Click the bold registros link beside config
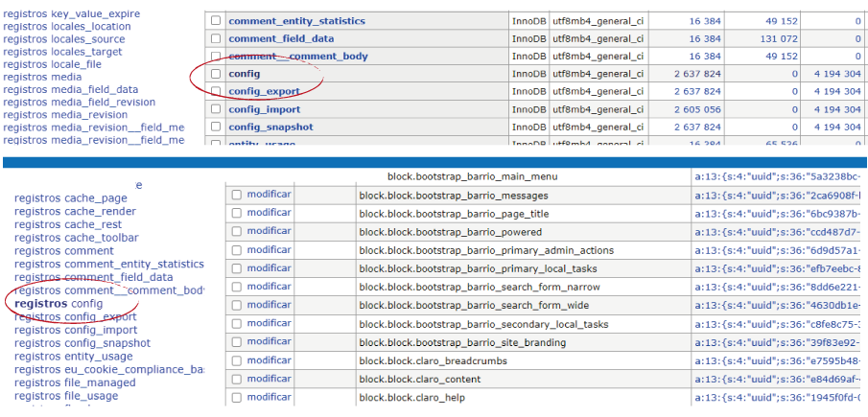The image size is (868, 417). pyautogui.click(x=41, y=304)
